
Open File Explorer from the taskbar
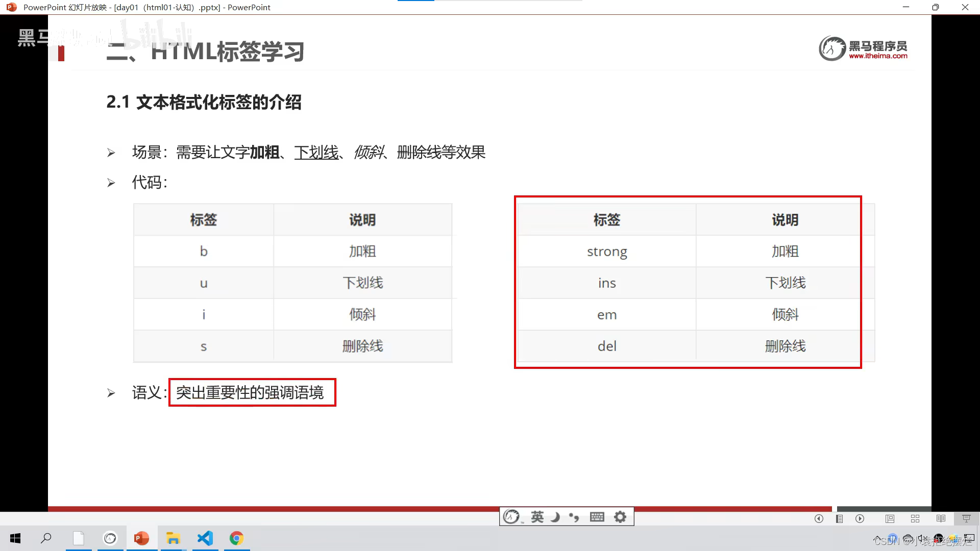pyautogui.click(x=174, y=538)
